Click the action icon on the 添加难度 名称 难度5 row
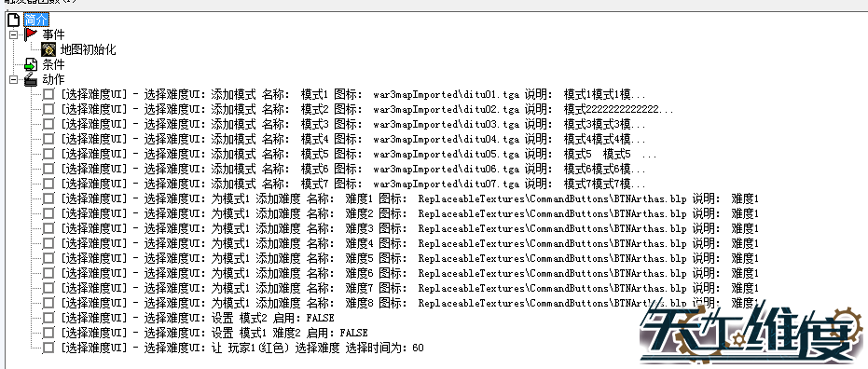The image size is (868, 369). [48, 259]
